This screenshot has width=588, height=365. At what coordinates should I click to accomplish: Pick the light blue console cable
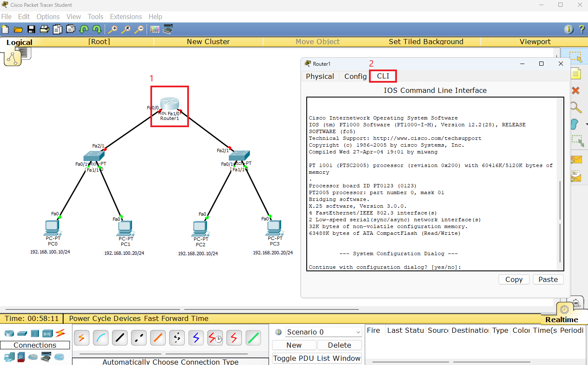[x=101, y=338]
